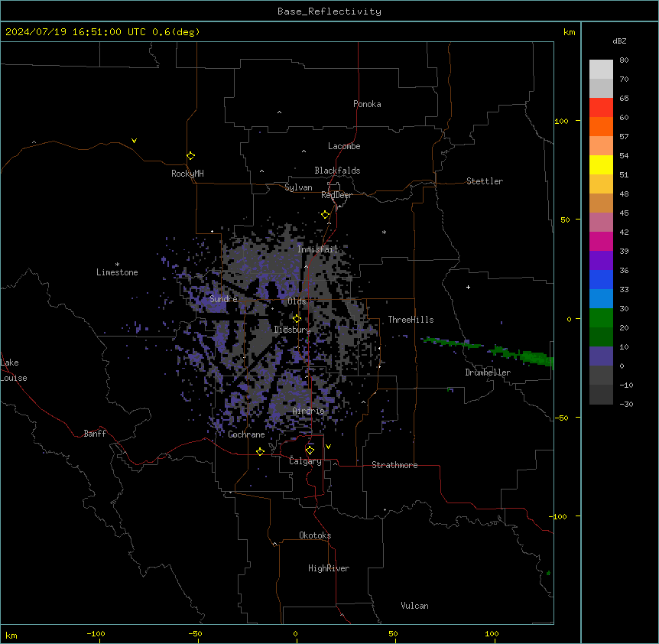Click the km unit label at top right
The image size is (659, 644).
tap(569, 32)
